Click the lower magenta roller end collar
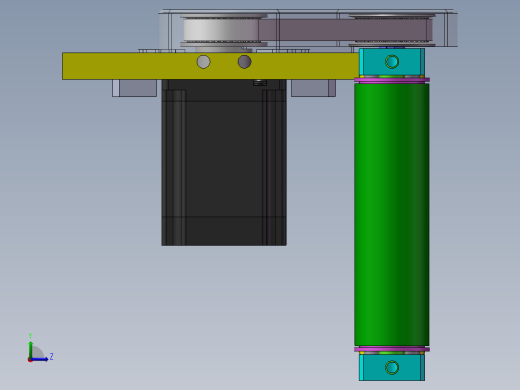 tap(392, 349)
